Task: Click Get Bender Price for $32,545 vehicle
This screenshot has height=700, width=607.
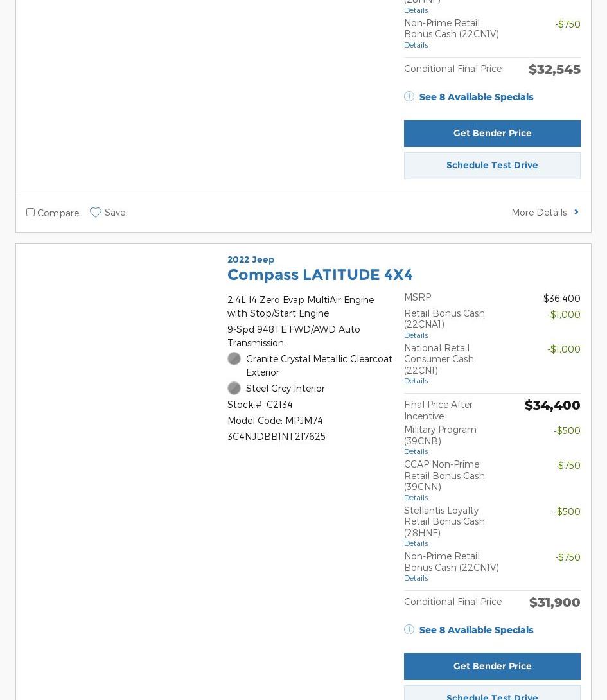Action: click(x=492, y=134)
